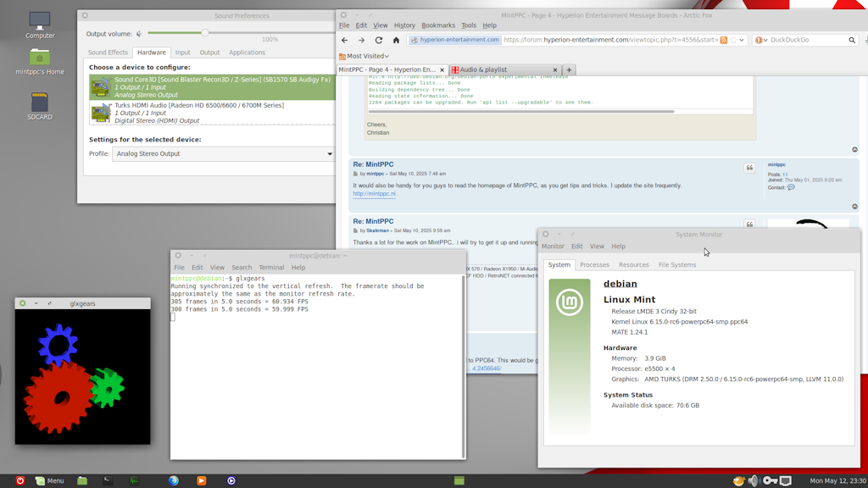Open the Processes tab in System Monitor
868x488 pixels.
click(x=594, y=265)
